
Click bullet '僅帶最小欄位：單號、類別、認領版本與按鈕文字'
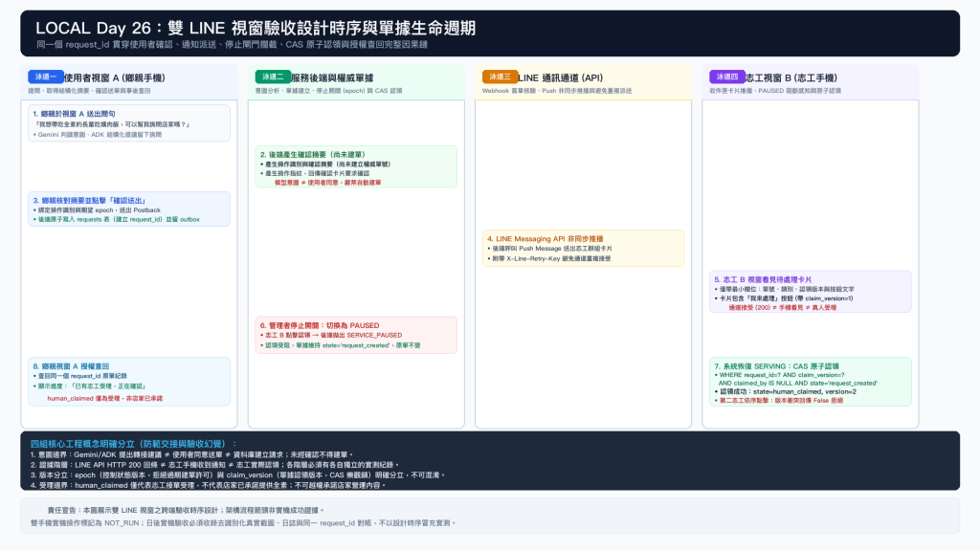[785, 289]
